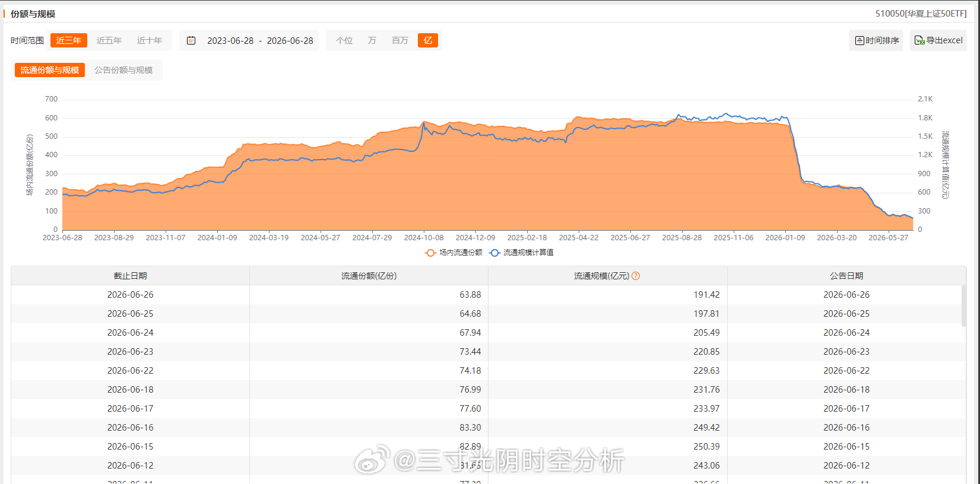Select 截止日期 cell 2026-06-26

(131, 295)
